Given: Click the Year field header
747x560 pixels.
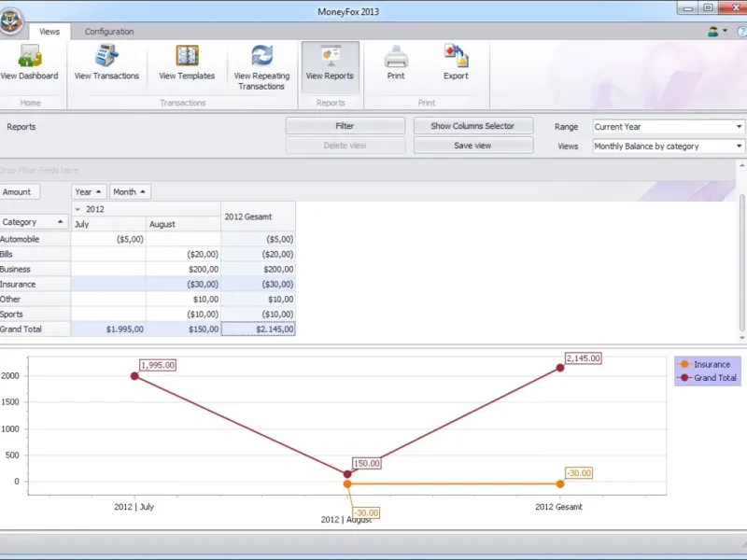Looking at the screenshot, I should [x=89, y=192].
